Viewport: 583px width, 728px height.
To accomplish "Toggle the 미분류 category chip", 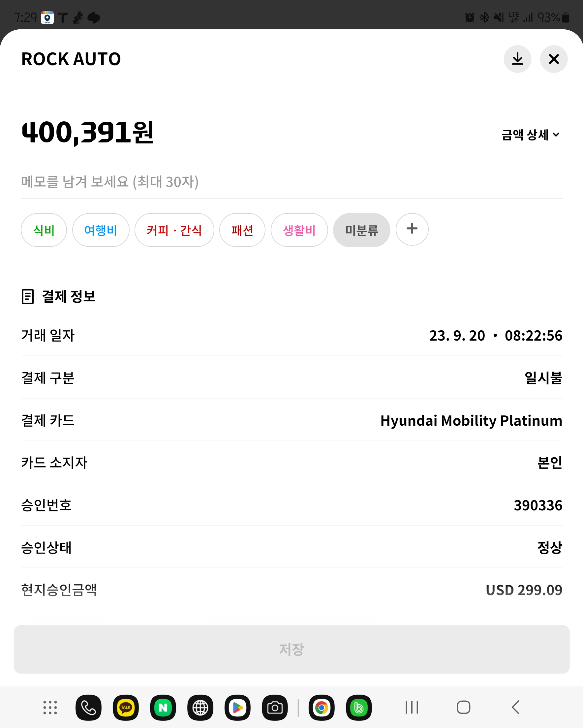I will coord(361,230).
